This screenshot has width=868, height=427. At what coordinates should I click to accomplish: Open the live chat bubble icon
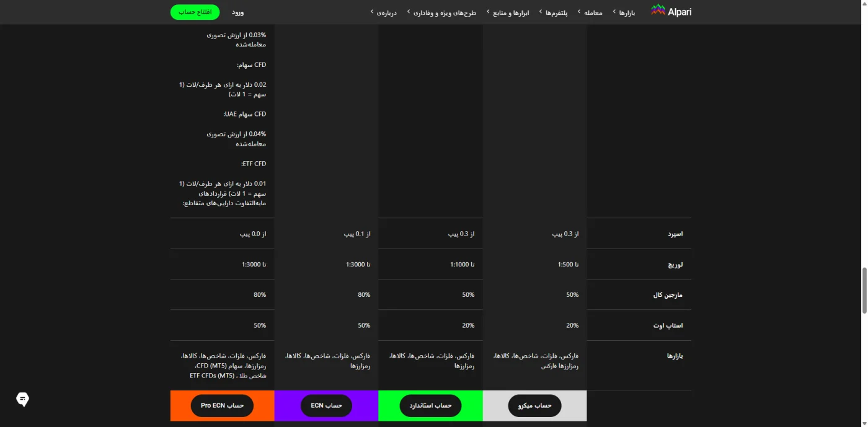click(x=23, y=399)
